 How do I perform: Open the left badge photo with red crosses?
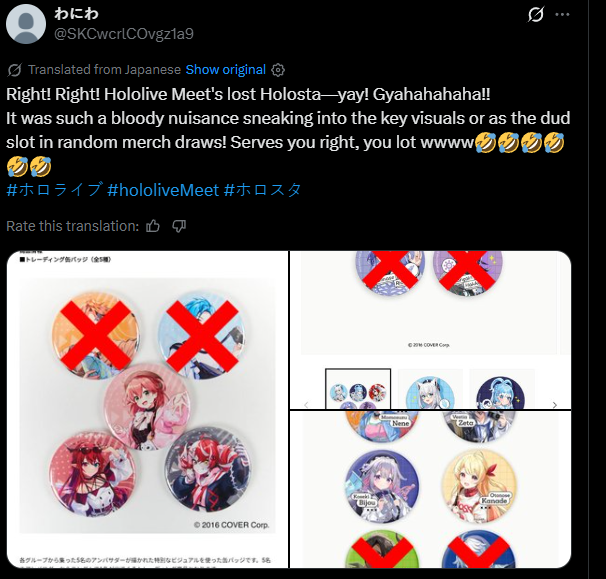148,409
